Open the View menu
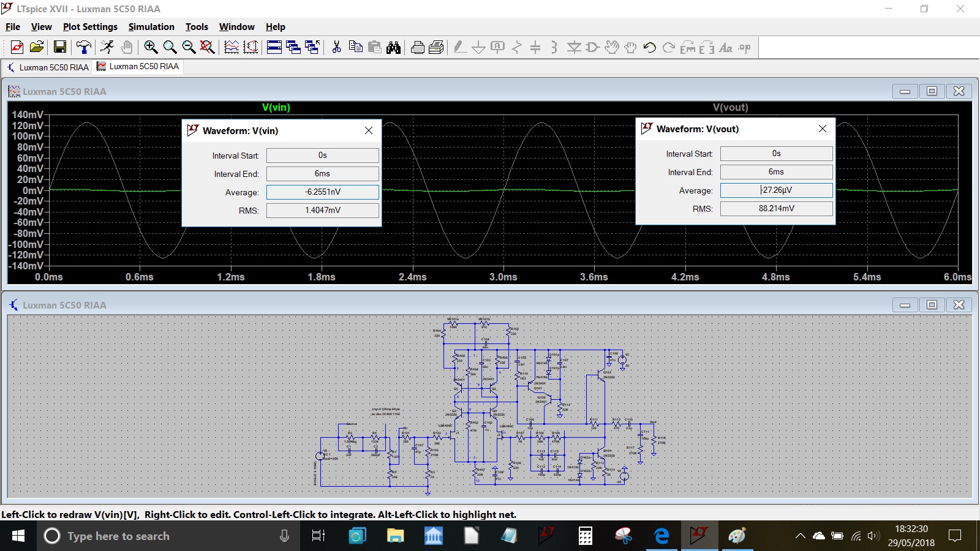The image size is (980, 551). [x=41, y=27]
